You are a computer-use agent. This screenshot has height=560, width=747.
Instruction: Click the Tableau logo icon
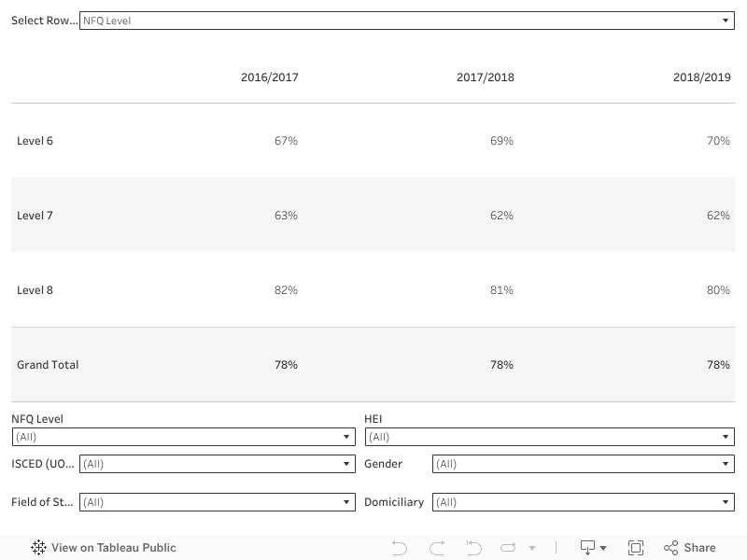point(38,548)
